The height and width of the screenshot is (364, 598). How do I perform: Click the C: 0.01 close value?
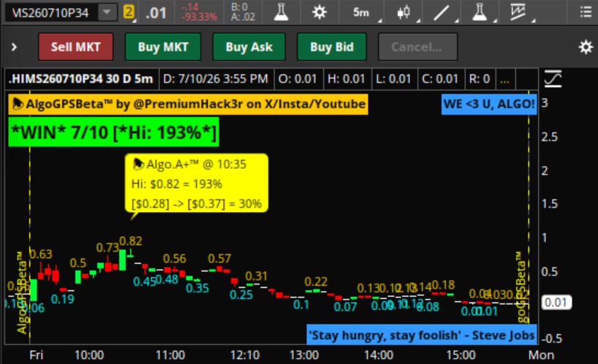[440, 79]
